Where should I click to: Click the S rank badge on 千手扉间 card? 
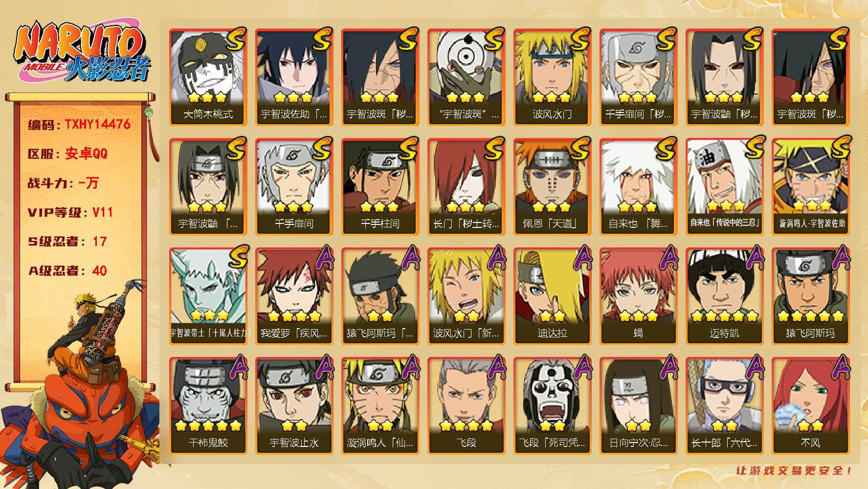coord(322,148)
